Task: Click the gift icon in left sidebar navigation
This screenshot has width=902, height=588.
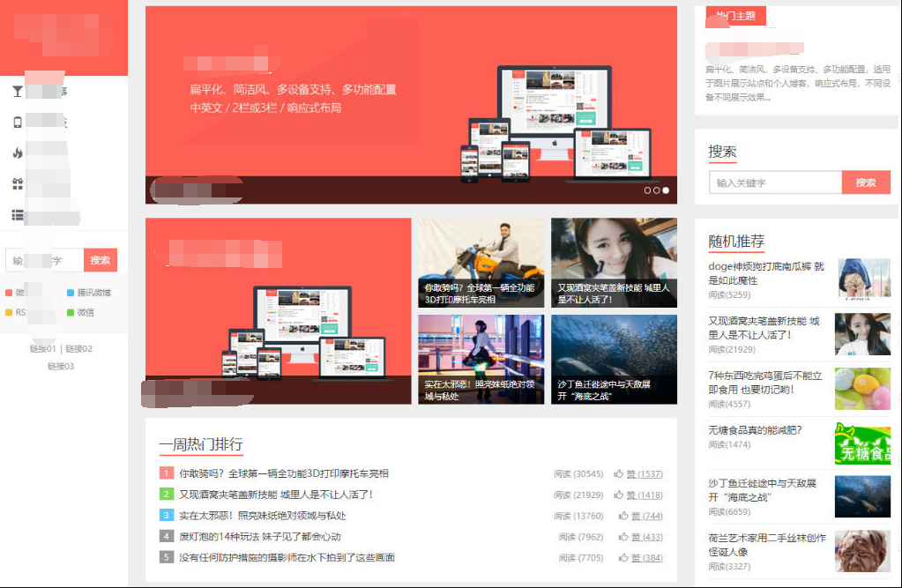Action: (x=16, y=181)
